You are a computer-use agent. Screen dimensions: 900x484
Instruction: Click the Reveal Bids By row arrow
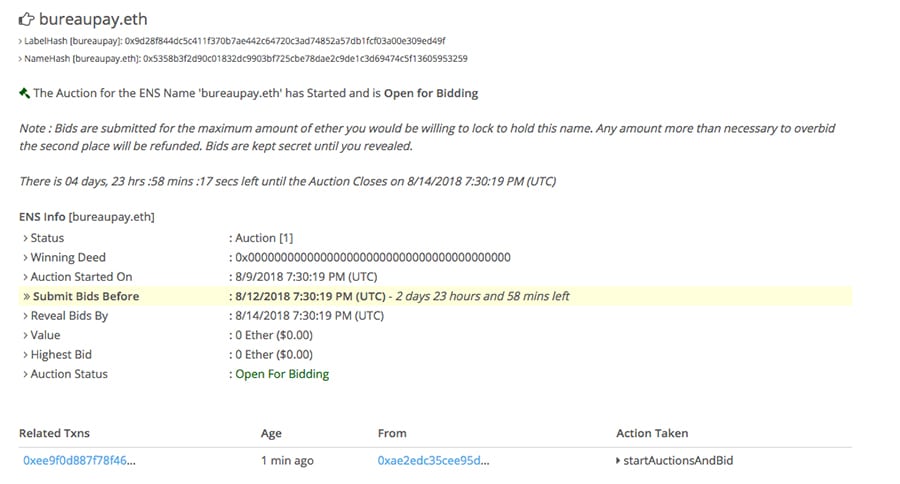pos(25,316)
